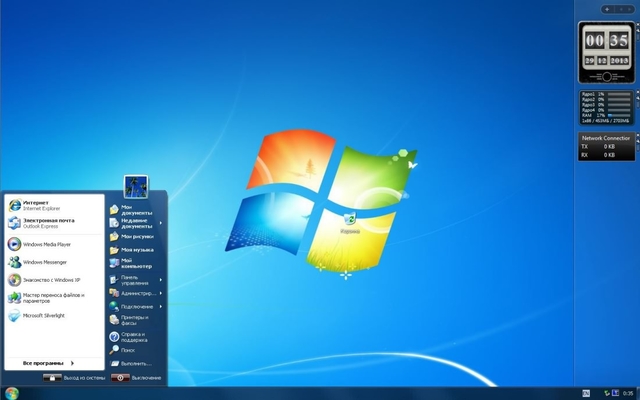Click Администрирование folder icon
Image resolution: width=640 pixels, height=400 pixels.
click(x=114, y=293)
